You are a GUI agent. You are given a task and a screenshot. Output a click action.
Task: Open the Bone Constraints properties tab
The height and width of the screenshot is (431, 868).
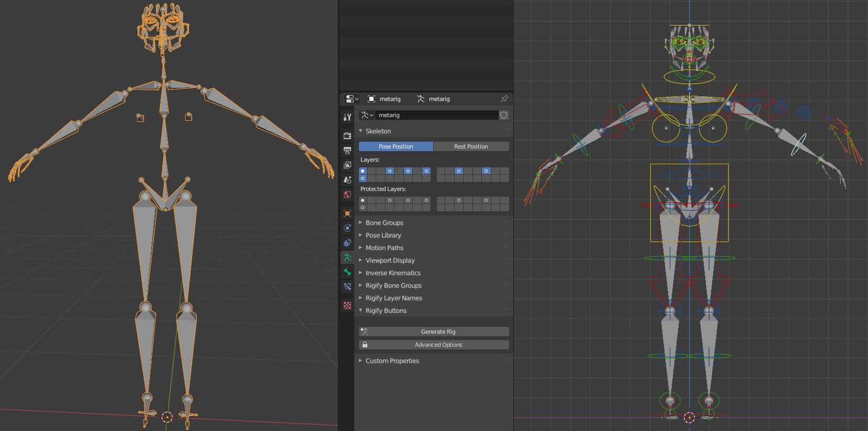[x=347, y=287]
